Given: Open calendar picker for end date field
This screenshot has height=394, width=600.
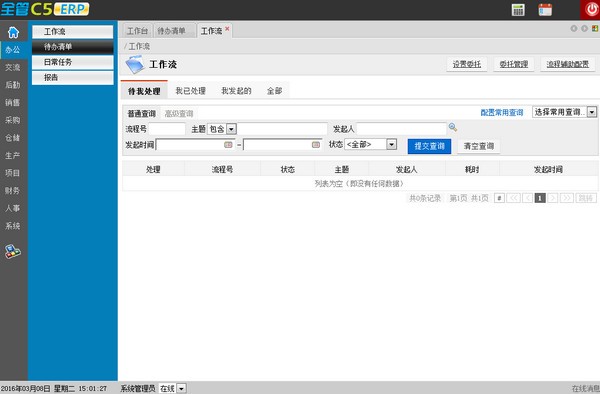Looking at the screenshot, I should [316, 145].
